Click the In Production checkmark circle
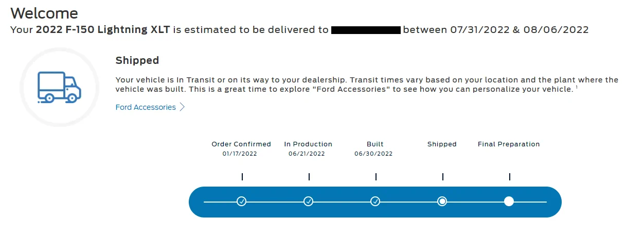 pos(308,201)
